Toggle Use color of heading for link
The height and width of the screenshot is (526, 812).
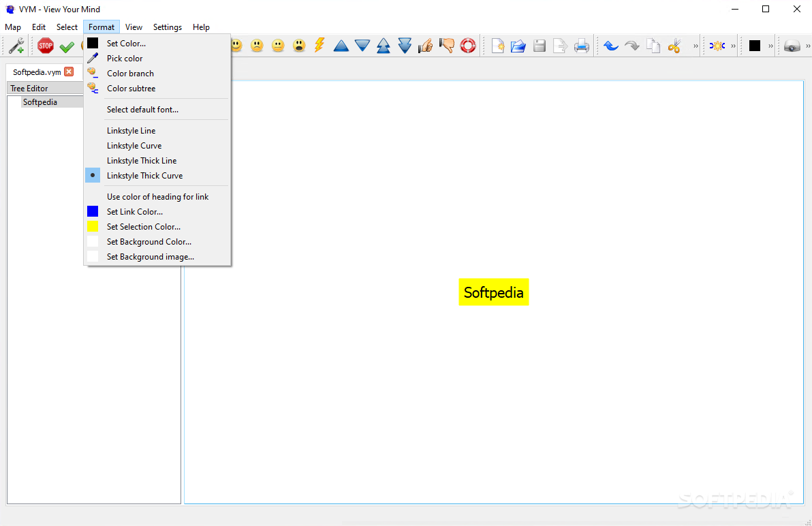pos(157,197)
